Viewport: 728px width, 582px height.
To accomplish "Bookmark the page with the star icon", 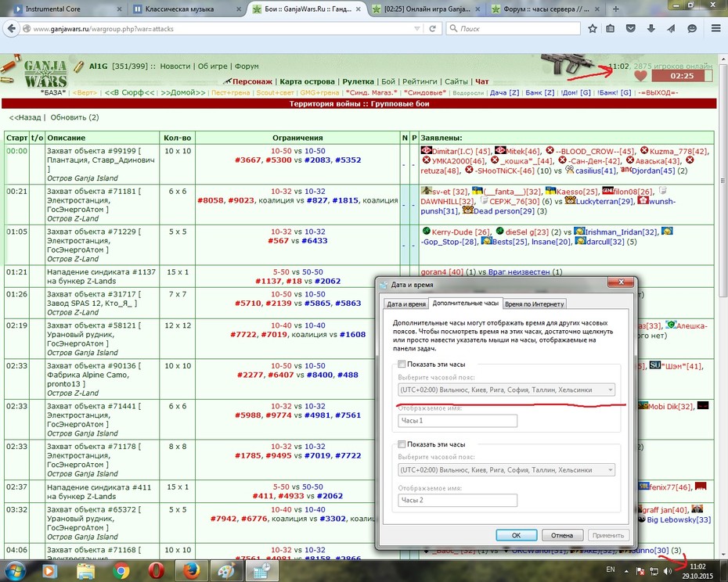I will (x=593, y=29).
